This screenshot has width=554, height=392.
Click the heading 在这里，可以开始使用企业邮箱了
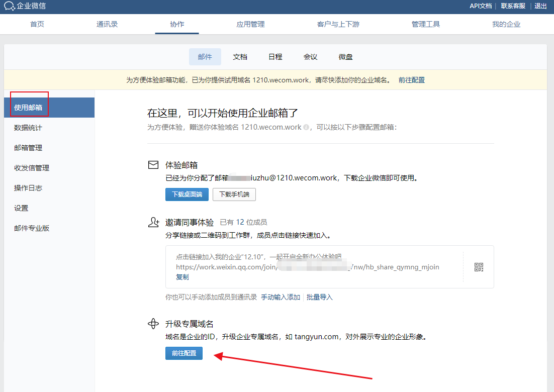(x=223, y=113)
